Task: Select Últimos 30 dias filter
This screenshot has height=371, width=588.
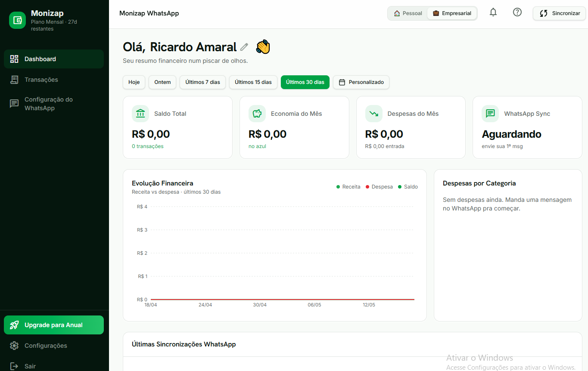Action: click(305, 82)
